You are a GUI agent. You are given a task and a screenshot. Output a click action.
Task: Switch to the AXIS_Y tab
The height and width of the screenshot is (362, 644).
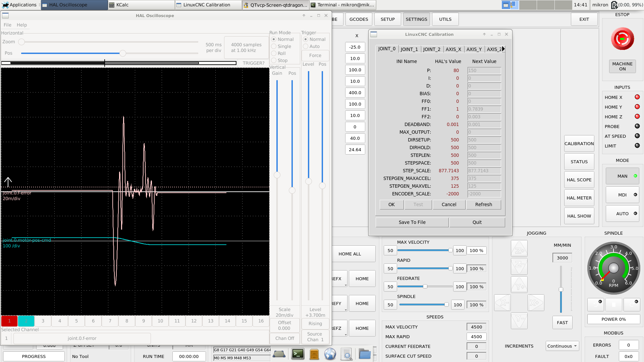click(x=474, y=49)
